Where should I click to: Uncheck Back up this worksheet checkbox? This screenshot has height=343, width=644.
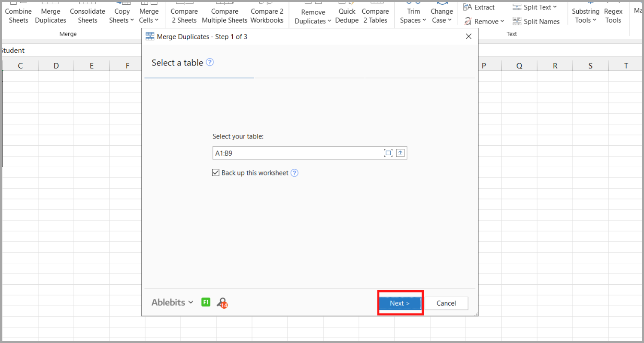point(216,173)
